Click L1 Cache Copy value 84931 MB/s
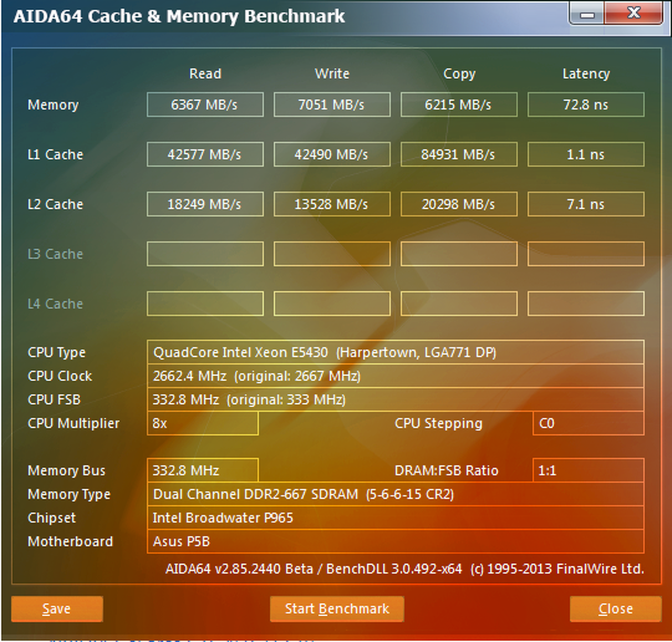This screenshot has width=672, height=642. click(x=459, y=154)
